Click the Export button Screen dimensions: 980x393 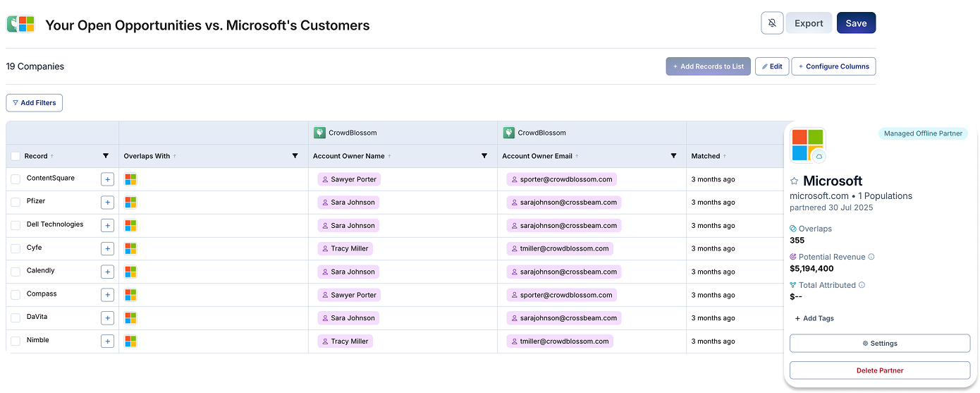809,23
